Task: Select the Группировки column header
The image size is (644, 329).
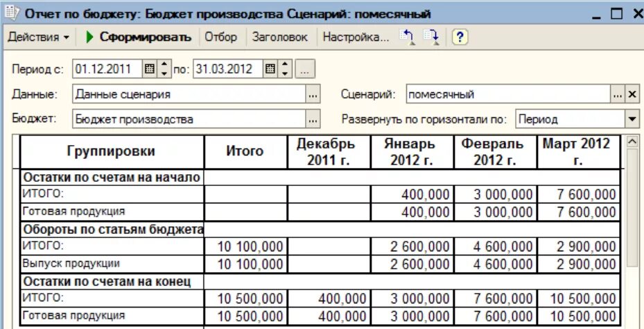Action: pos(112,151)
